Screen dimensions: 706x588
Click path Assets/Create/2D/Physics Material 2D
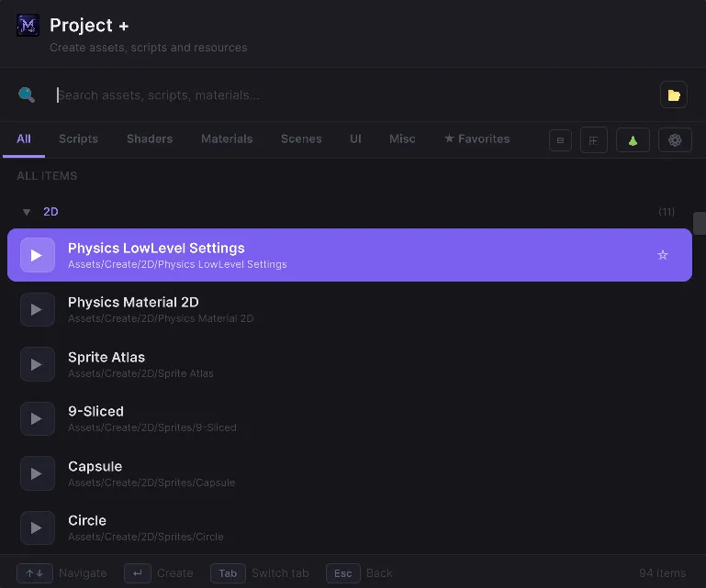(x=161, y=318)
